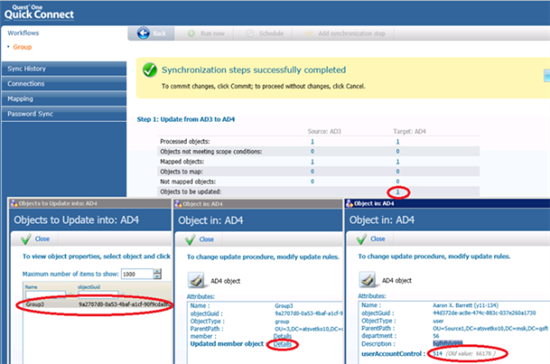Click objectGuid column header in objects list
Screen dimensions: 550x364
point(89,287)
